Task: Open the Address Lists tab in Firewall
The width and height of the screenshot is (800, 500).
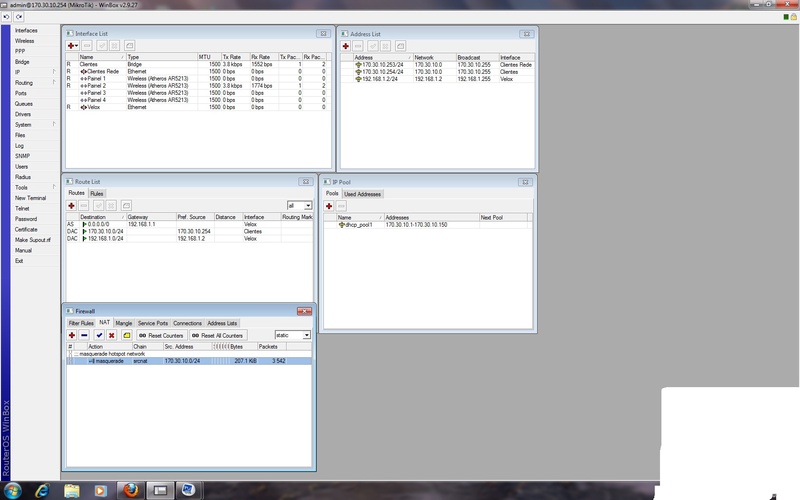Action: [x=222, y=323]
